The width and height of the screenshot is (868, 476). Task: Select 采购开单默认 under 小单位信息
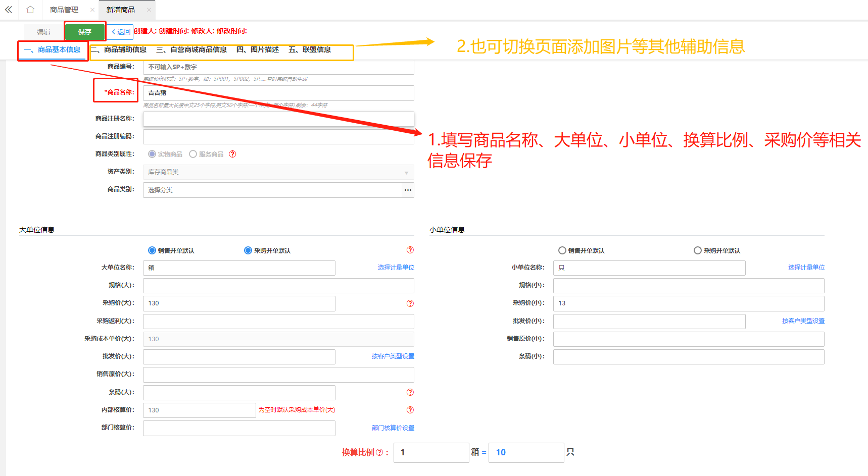pyautogui.click(x=698, y=250)
